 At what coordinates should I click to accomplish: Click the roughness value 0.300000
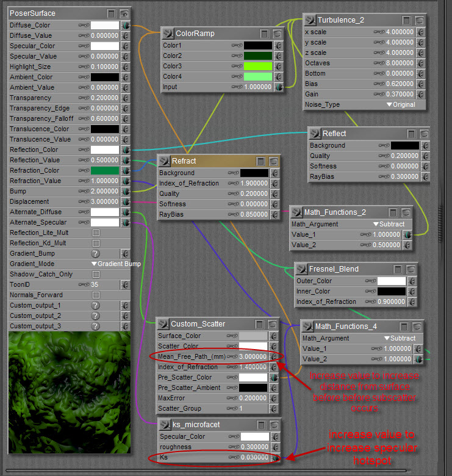255,447
